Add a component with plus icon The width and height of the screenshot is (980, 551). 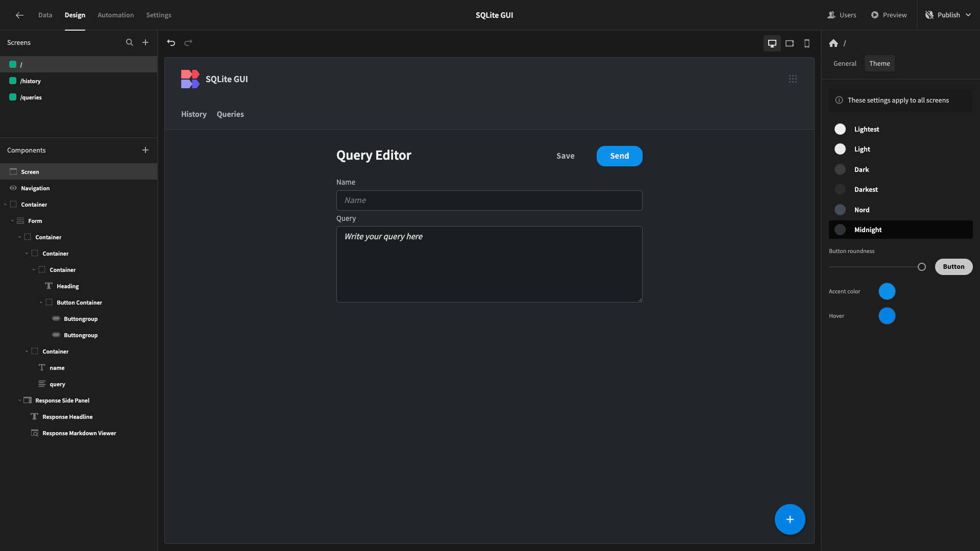coord(145,150)
